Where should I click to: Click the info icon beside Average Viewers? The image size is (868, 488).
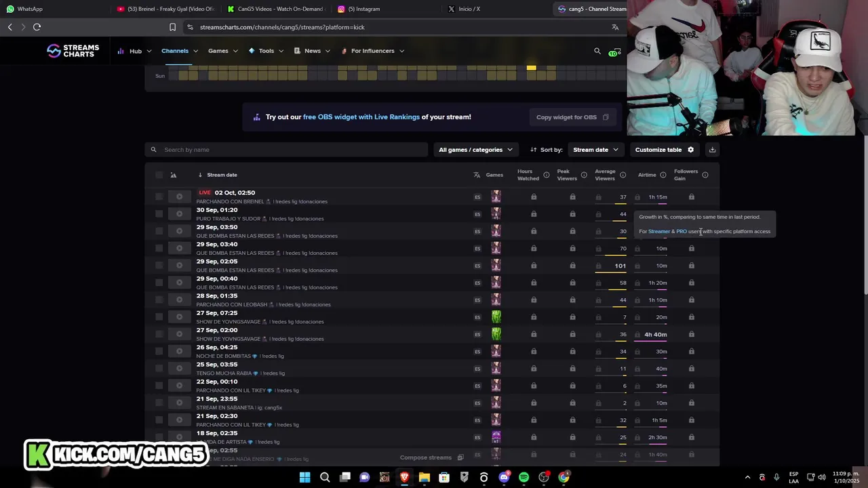click(x=623, y=175)
